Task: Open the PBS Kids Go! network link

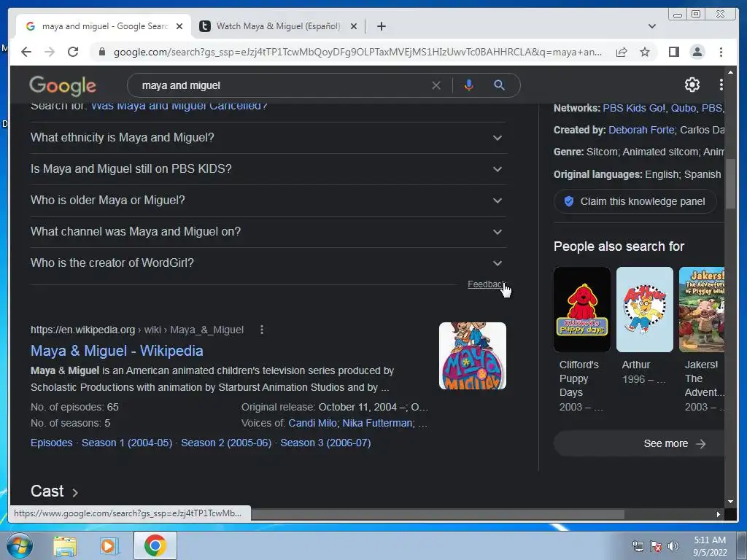Action: pyautogui.click(x=634, y=108)
